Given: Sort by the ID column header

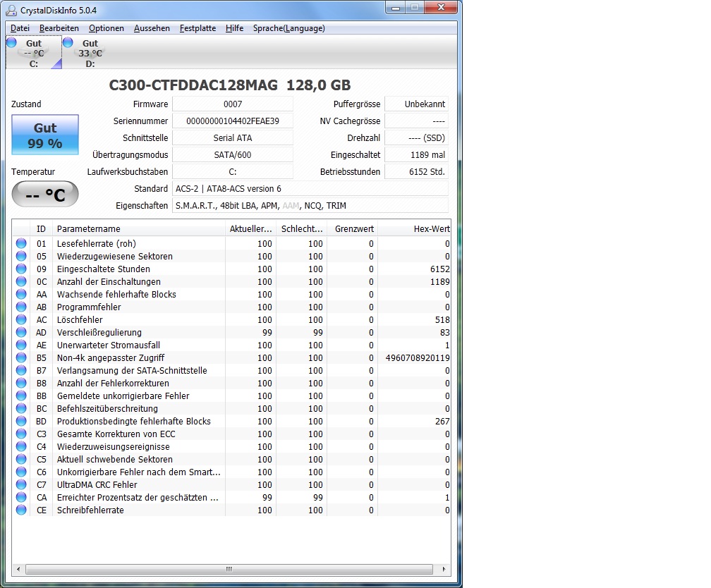Looking at the screenshot, I should (x=41, y=229).
